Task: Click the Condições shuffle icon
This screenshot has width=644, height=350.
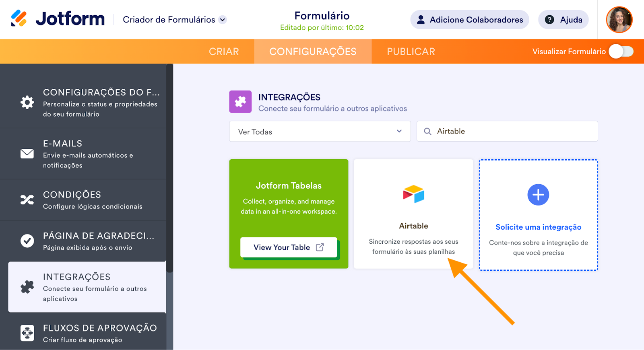Action: click(27, 200)
